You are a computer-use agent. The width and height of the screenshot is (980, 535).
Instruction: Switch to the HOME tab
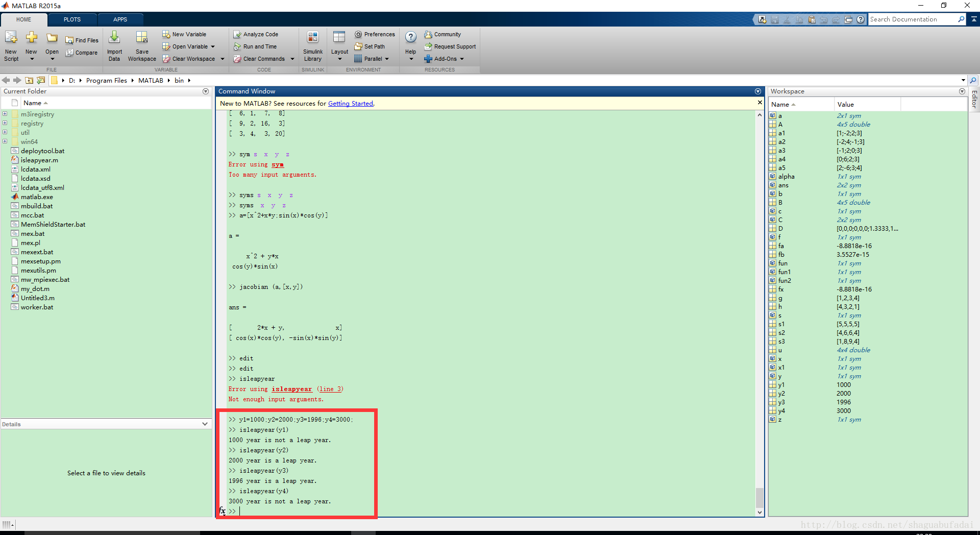[x=23, y=19]
